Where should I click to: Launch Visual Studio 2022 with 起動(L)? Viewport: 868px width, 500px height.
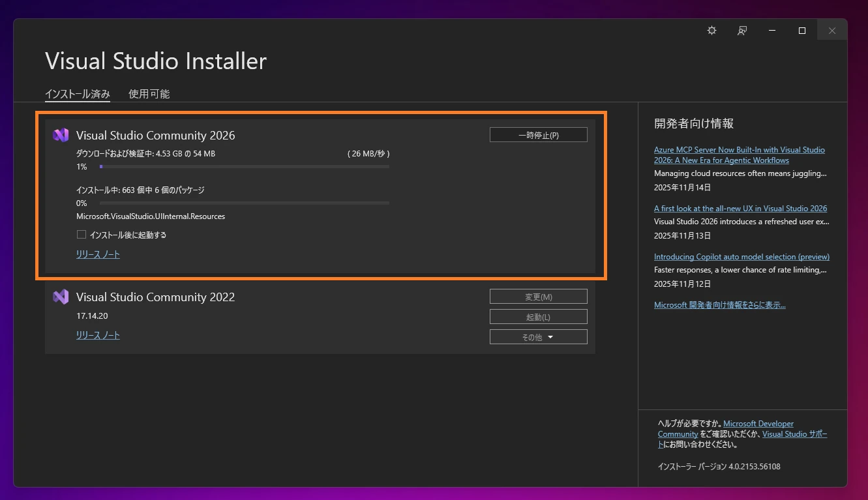538,316
